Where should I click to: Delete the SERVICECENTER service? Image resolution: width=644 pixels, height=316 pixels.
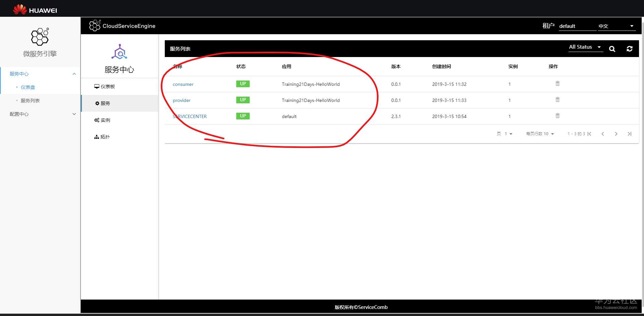tap(557, 116)
